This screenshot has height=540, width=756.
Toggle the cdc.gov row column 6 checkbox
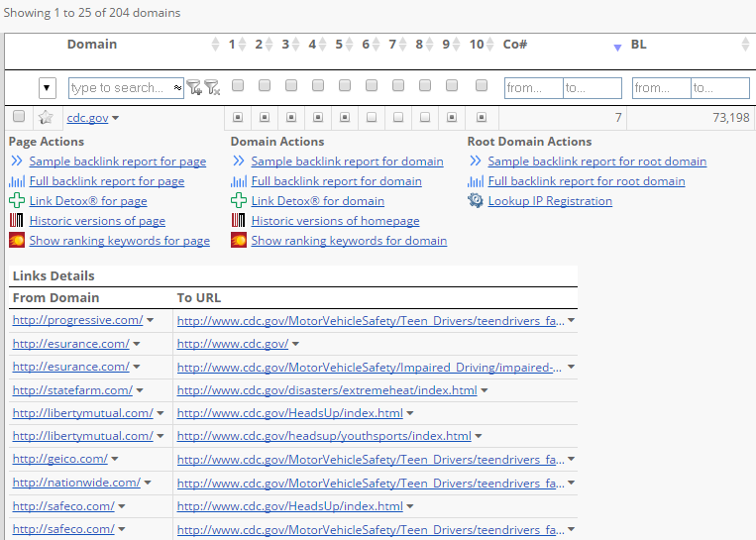point(372,117)
